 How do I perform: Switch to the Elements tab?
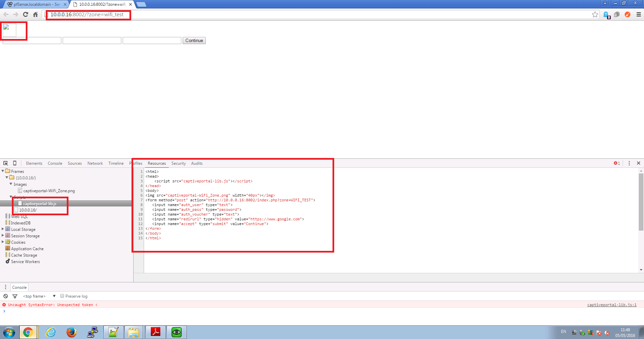[x=34, y=163]
